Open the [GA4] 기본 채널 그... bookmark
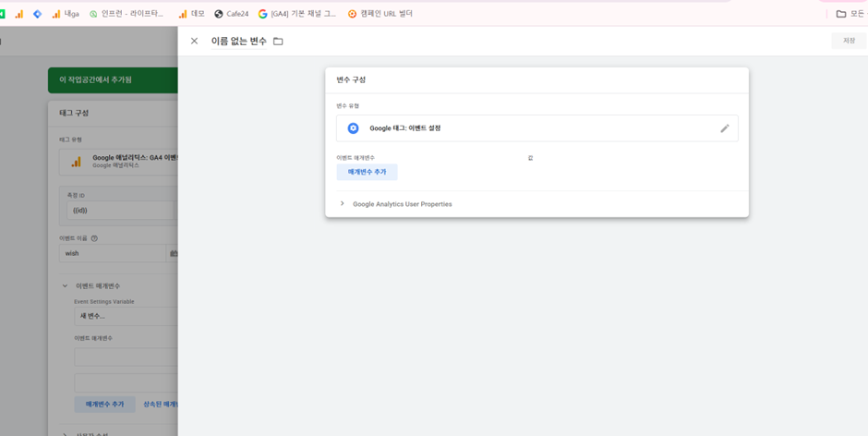The width and height of the screenshot is (868, 436). tap(297, 14)
